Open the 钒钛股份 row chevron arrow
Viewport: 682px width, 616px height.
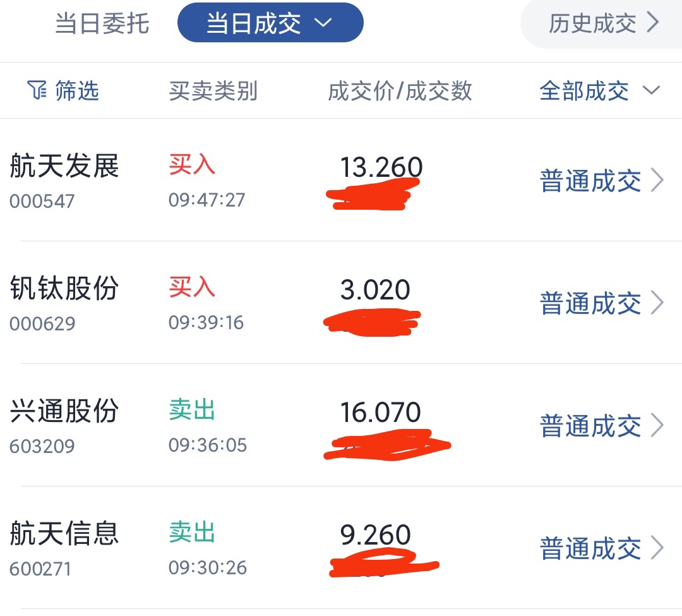tap(657, 303)
